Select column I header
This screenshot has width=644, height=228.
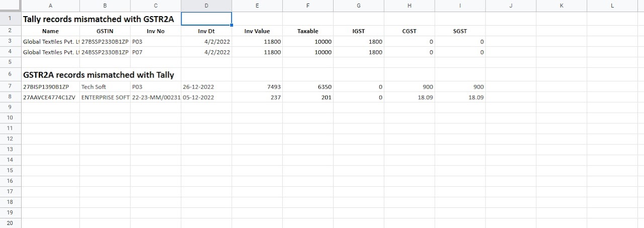pyautogui.click(x=460, y=6)
